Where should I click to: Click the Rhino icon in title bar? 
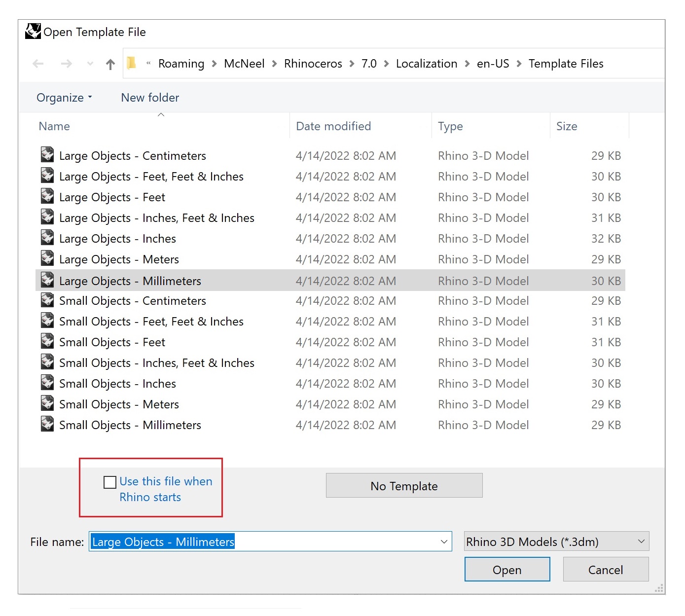[x=33, y=31]
